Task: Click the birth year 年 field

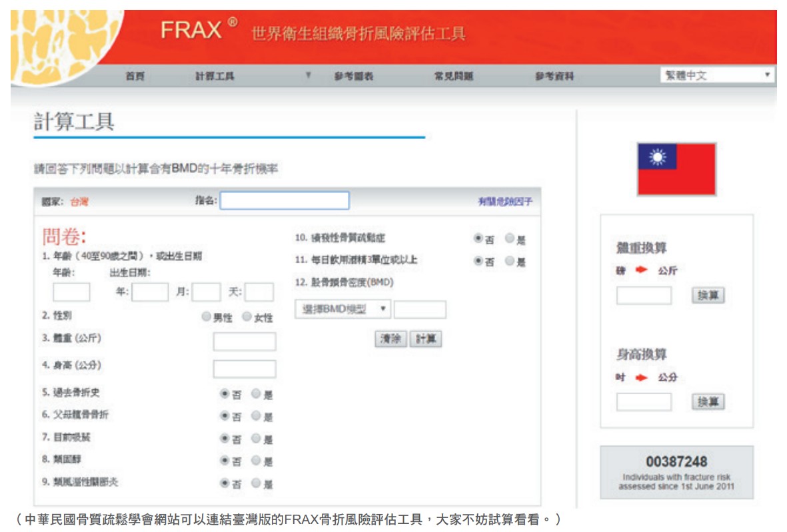Action: (150, 292)
